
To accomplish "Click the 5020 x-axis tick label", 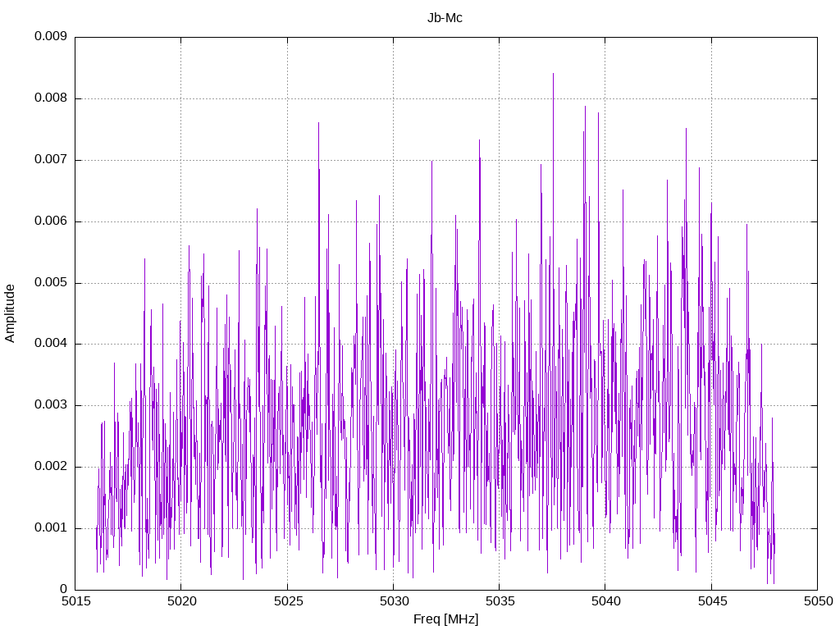I will tap(181, 601).
